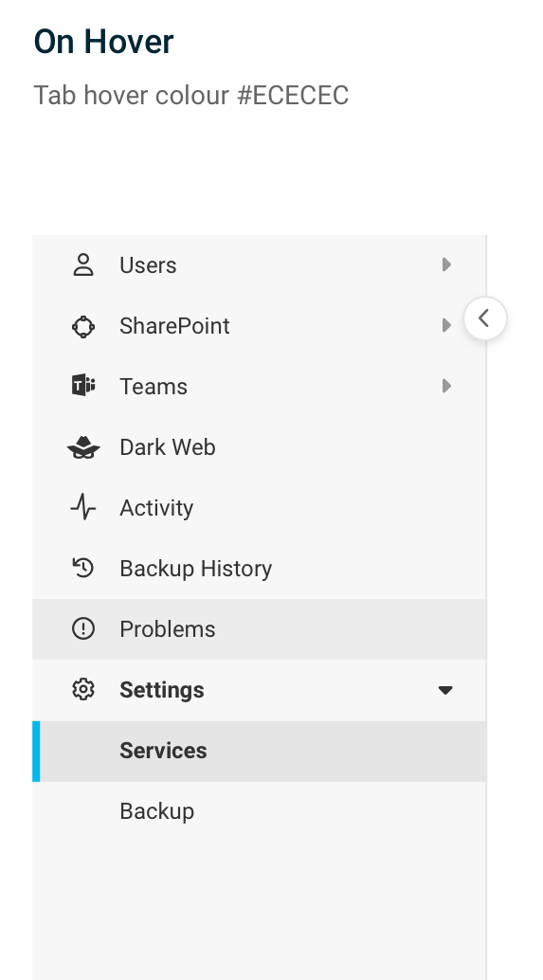Open the Activity page label
Viewport: 543px width, 980px height.
click(156, 508)
